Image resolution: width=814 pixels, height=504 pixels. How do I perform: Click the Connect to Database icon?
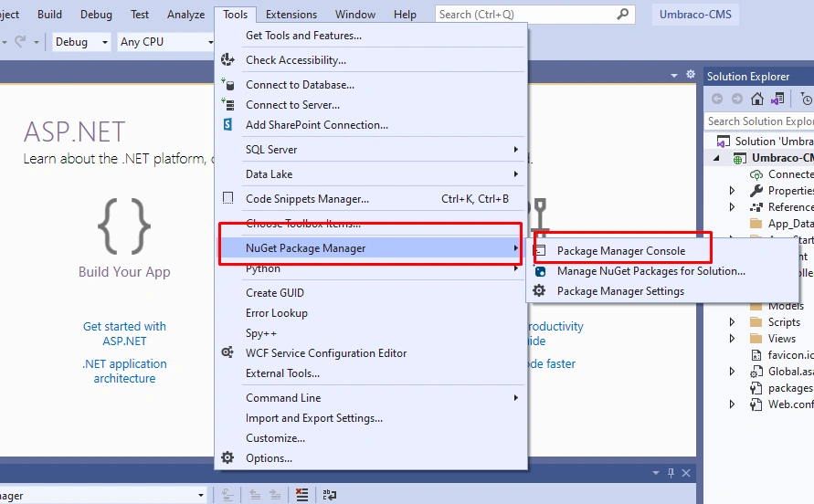click(227, 84)
